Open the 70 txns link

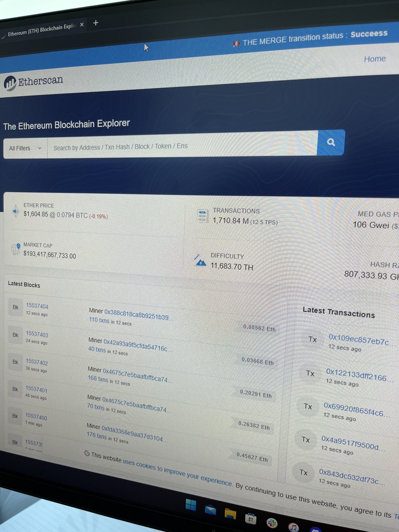(96, 407)
